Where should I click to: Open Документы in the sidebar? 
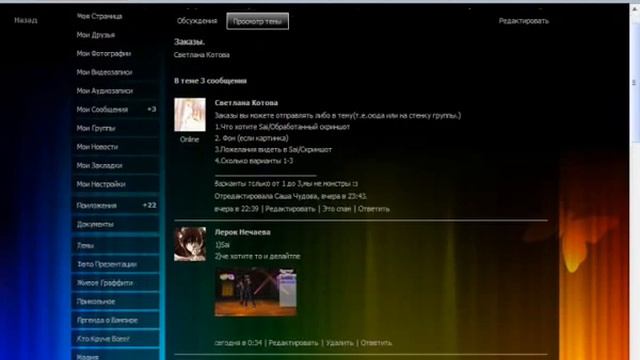(x=95, y=224)
